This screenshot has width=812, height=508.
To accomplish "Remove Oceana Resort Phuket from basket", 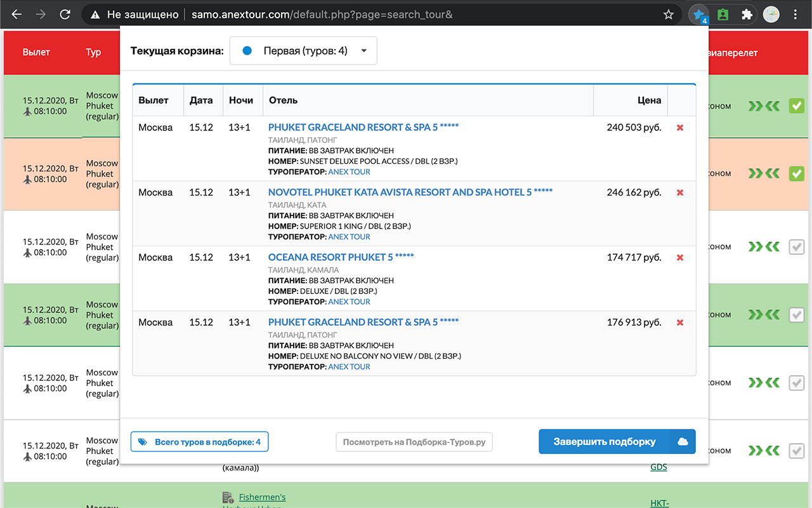I will (680, 257).
